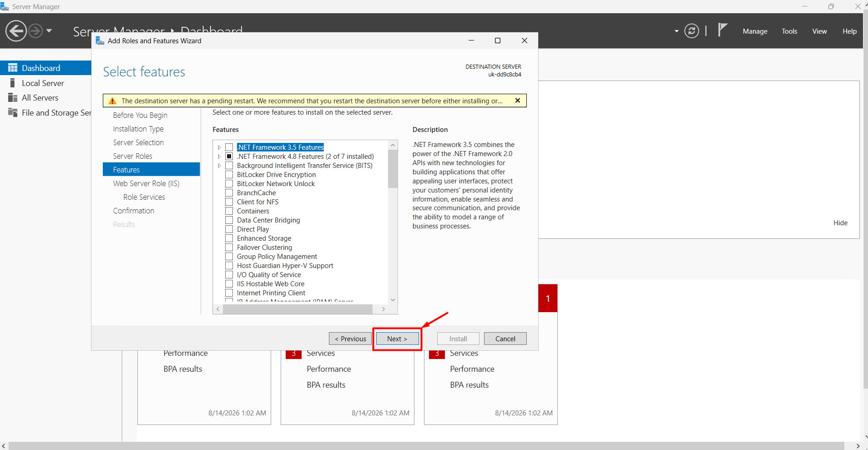Toggle .NET Framework 4.8 Features checkbox
Viewport: 868px width, 450px height.
pos(229,157)
